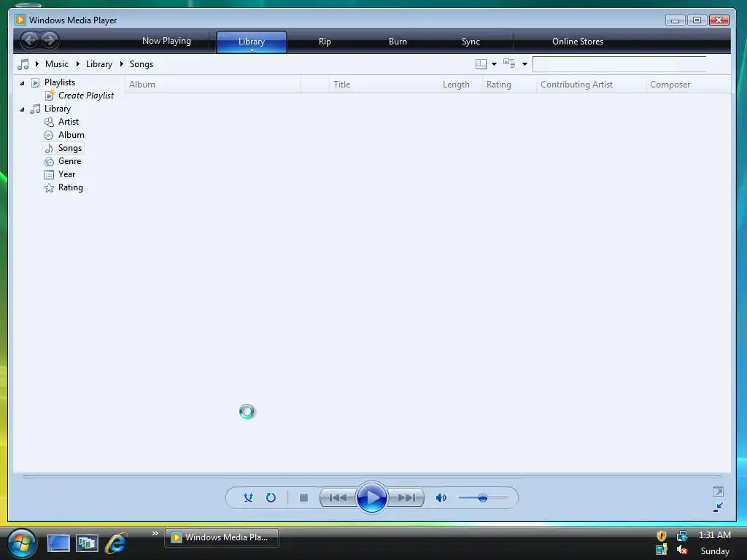Open the Burn tab

click(x=398, y=42)
